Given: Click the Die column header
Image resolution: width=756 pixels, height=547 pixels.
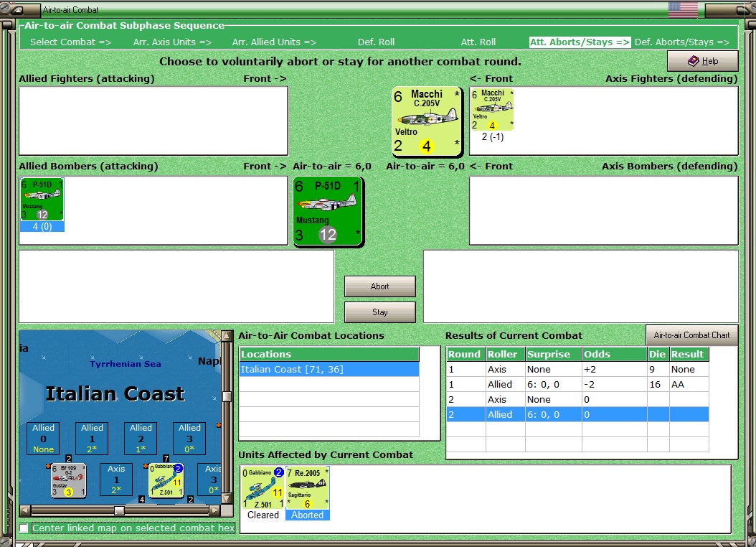Looking at the screenshot, I should [658, 354].
